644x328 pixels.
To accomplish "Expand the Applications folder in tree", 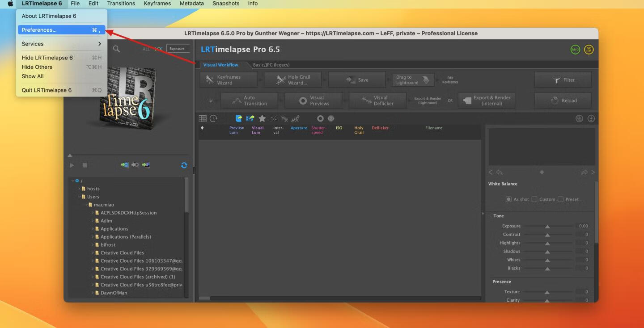I will (x=93, y=229).
